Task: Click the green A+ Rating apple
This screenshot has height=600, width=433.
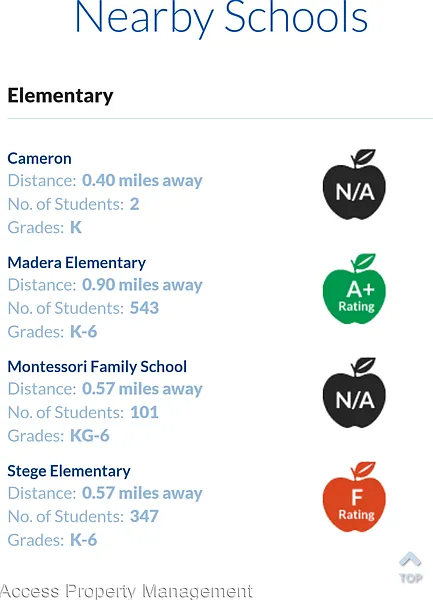Action: (x=354, y=289)
